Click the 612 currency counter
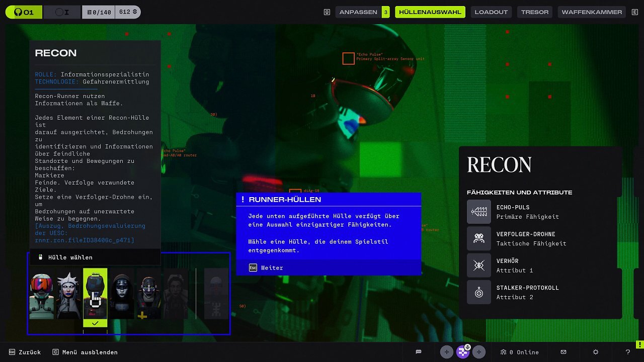 (128, 12)
